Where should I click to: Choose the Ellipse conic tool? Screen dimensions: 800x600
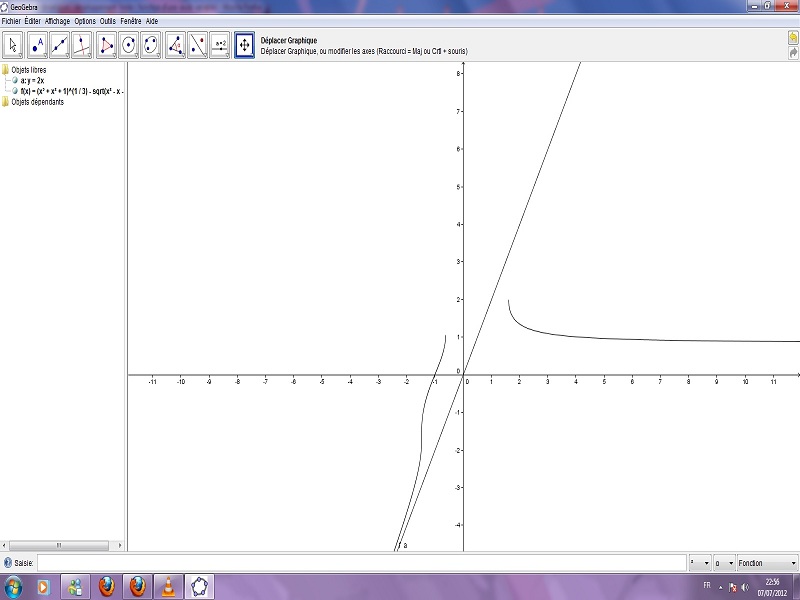(x=151, y=44)
